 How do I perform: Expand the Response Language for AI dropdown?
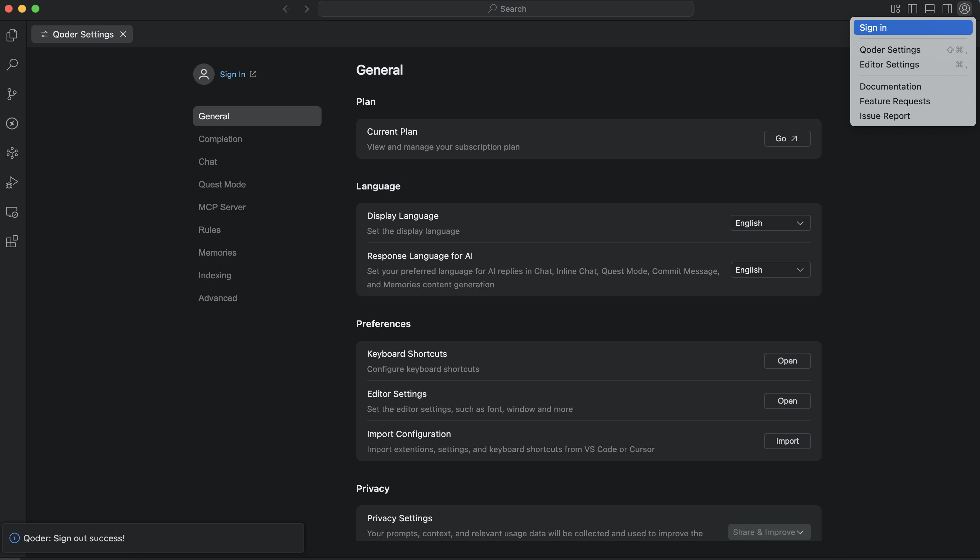[x=770, y=270]
